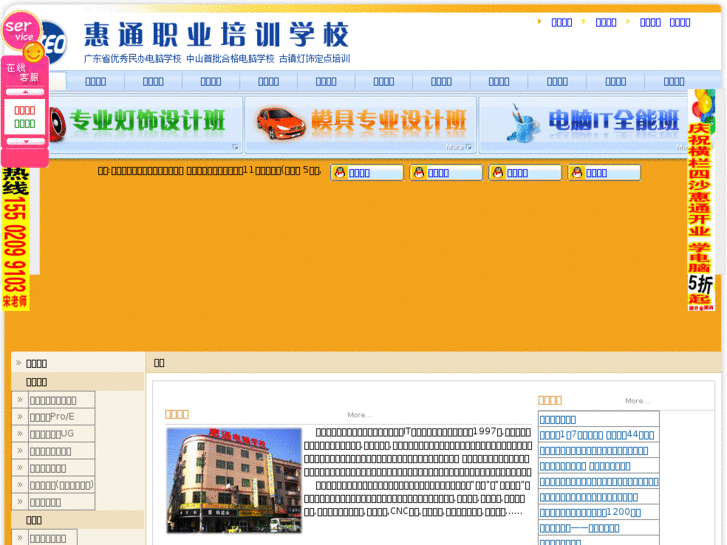Open the last top-right header link

point(680,22)
